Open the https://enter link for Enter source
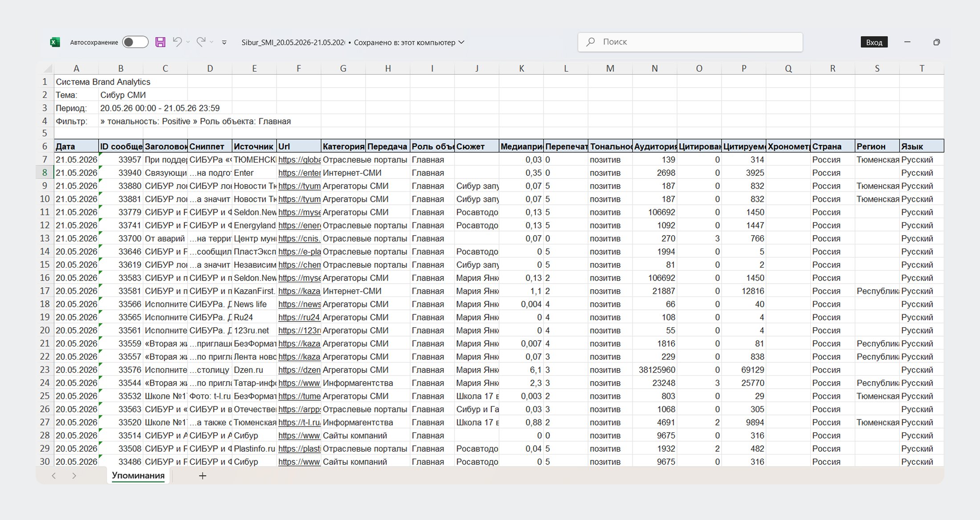This screenshot has height=520, width=980. tap(299, 173)
